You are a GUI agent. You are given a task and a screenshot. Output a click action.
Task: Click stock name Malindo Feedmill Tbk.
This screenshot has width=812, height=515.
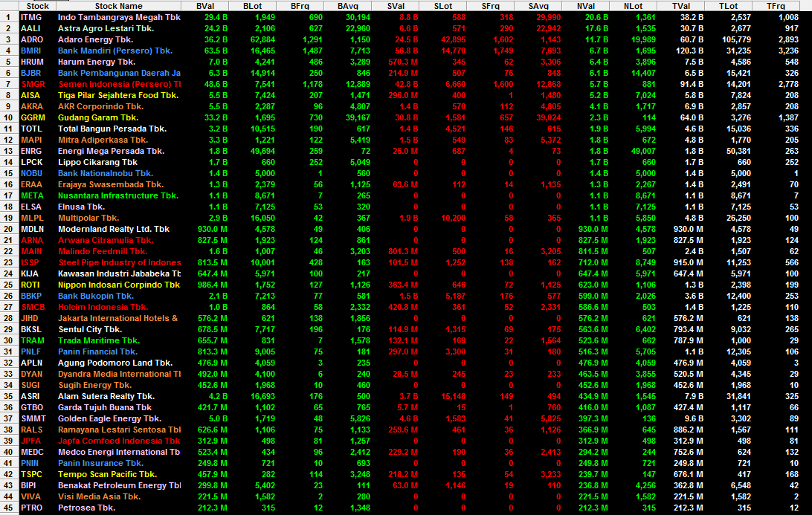[103, 251]
